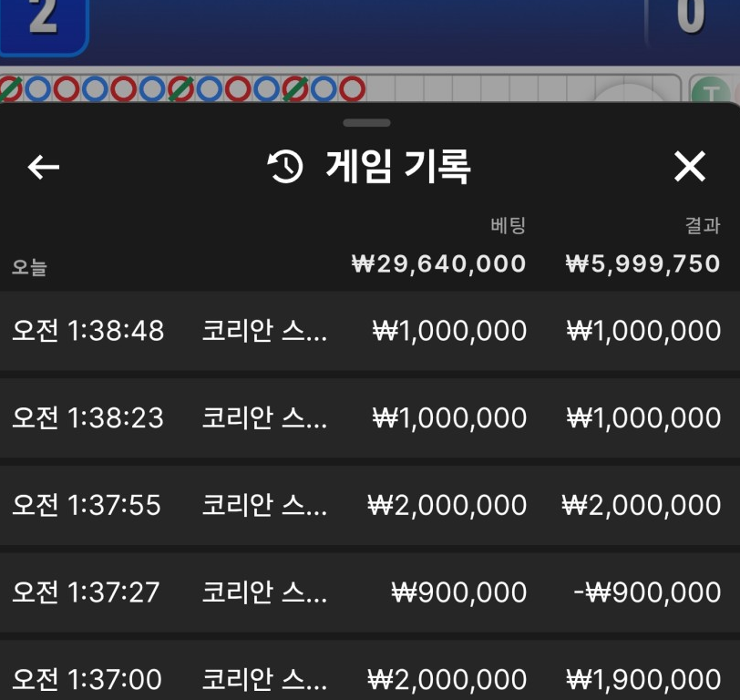740x700 pixels.
Task: Open the 오전 1:37:55 game record
Action: (x=370, y=505)
